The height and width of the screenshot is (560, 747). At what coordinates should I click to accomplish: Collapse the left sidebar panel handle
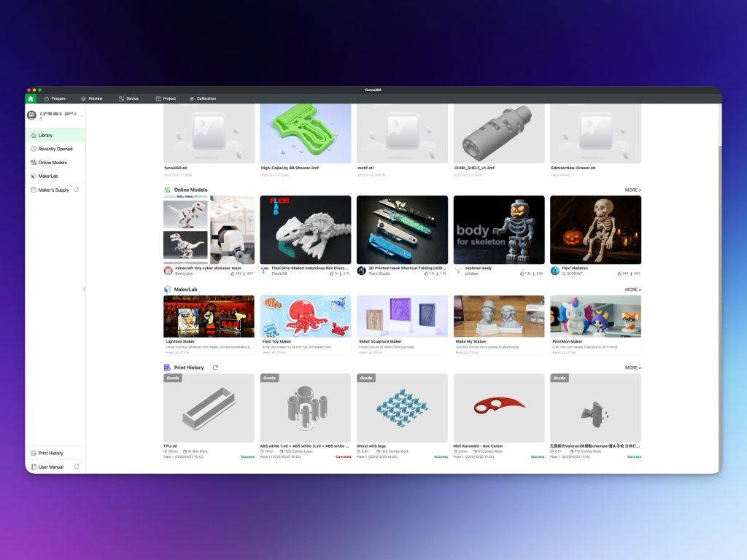click(84, 289)
